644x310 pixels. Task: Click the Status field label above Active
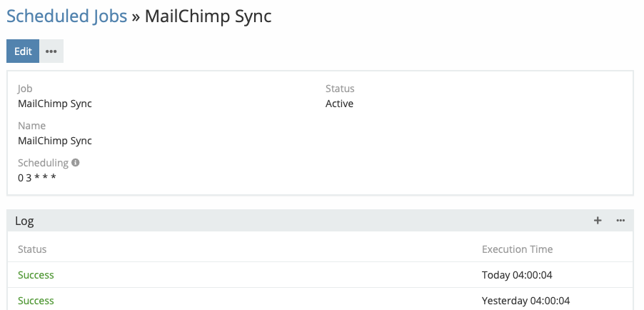pyautogui.click(x=340, y=89)
